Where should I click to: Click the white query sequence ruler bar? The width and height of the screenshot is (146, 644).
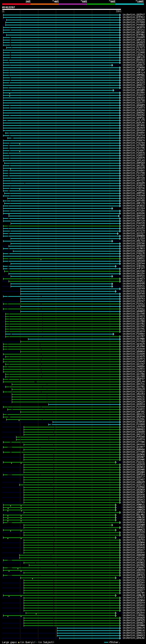[x=61, y=10]
